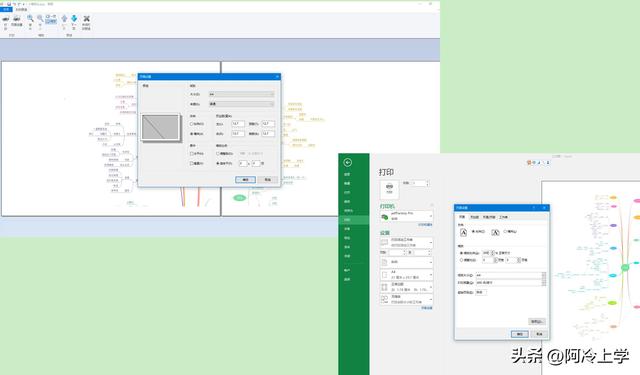Open paper size dropdown in Visio dialog

point(241,94)
